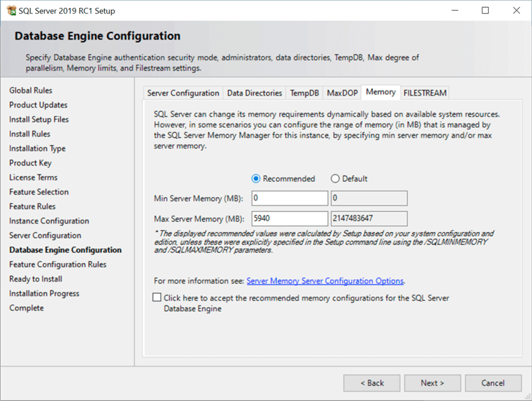Screen dimensions: 532x401
Task: Check the accept recommended memory configurations box
Action: (x=157, y=298)
